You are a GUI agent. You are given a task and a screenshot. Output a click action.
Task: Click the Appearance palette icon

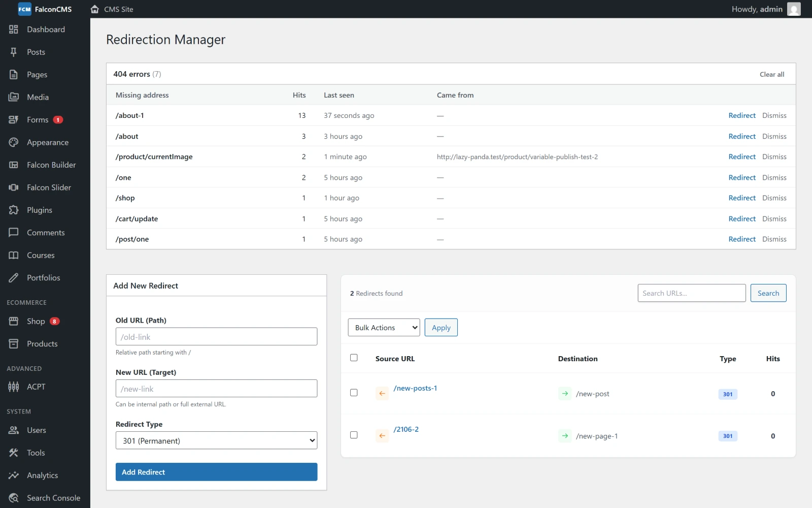(x=14, y=142)
